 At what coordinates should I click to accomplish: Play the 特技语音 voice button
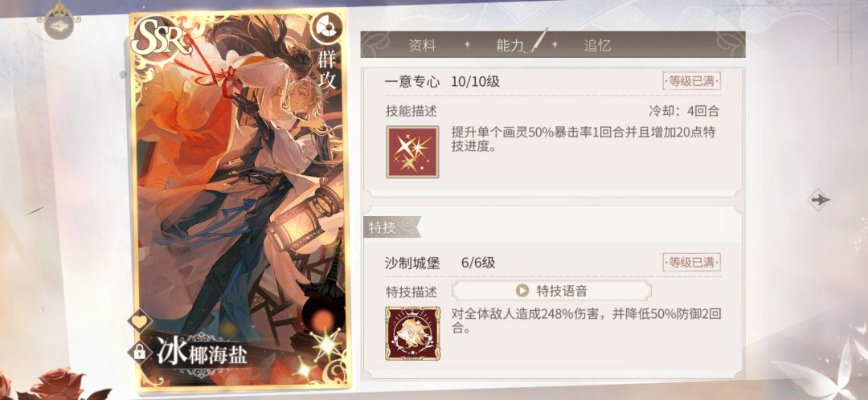pyautogui.click(x=551, y=291)
